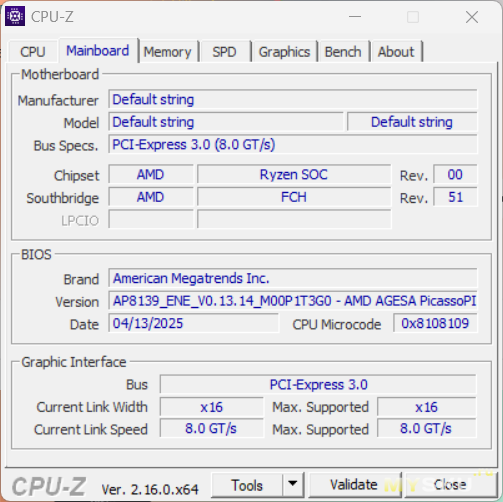The width and height of the screenshot is (503, 502).
Task: Click the Validate button
Action: coord(354,485)
